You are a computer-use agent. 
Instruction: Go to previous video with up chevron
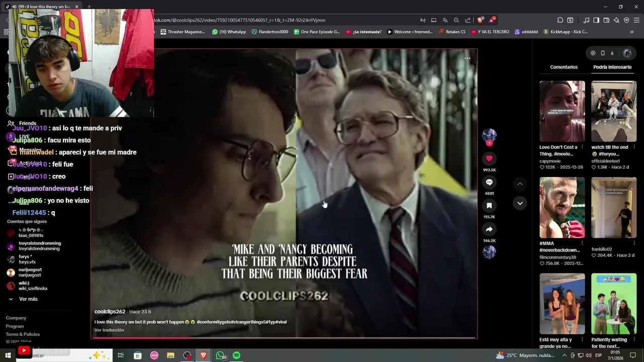[520, 184]
